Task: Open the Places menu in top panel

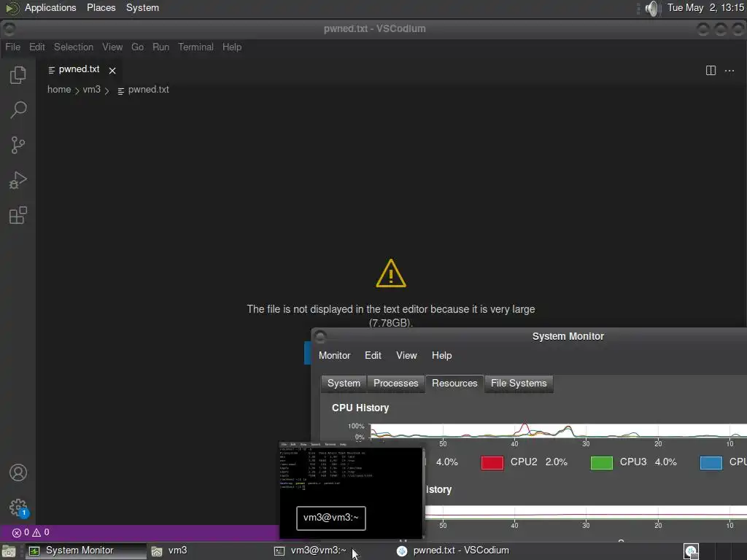Action: tap(101, 8)
